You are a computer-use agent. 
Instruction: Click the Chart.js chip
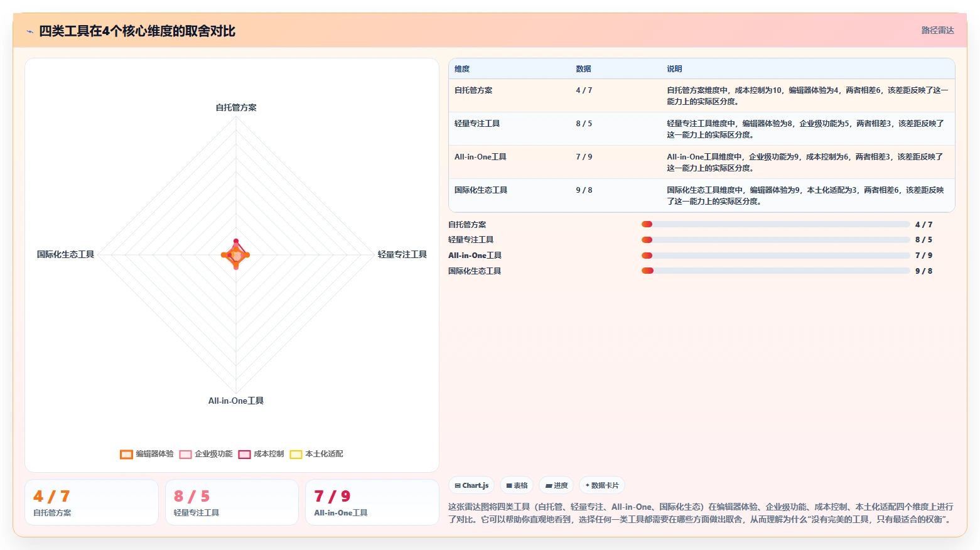471,485
